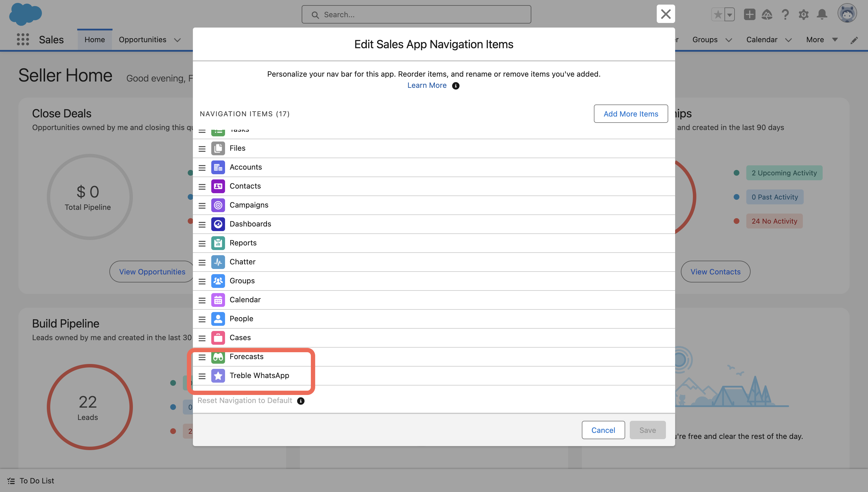
Task: Select the Home tab
Action: pyautogui.click(x=95, y=40)
